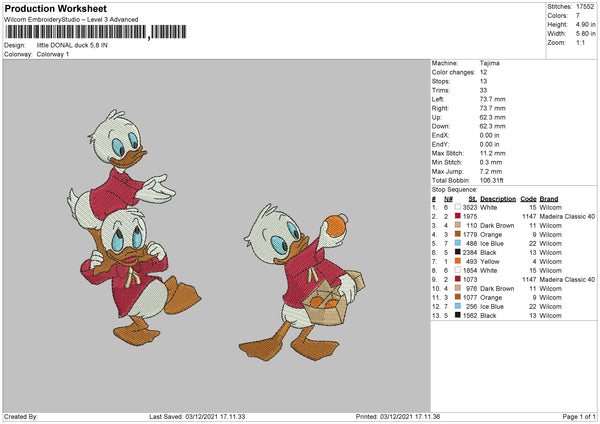Click the St. column header
600x424 pixels.
(x=473, y=199)
